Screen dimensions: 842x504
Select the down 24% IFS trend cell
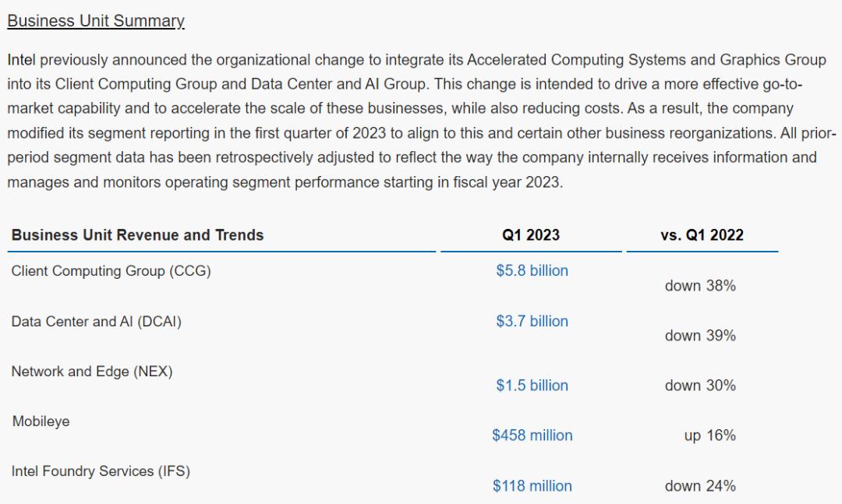[700, 486]
